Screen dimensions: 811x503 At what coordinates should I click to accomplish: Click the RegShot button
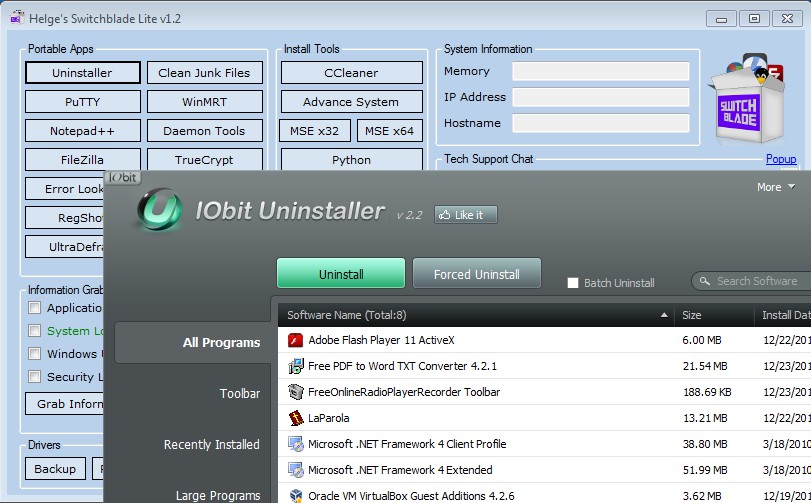tap(65, 218)
